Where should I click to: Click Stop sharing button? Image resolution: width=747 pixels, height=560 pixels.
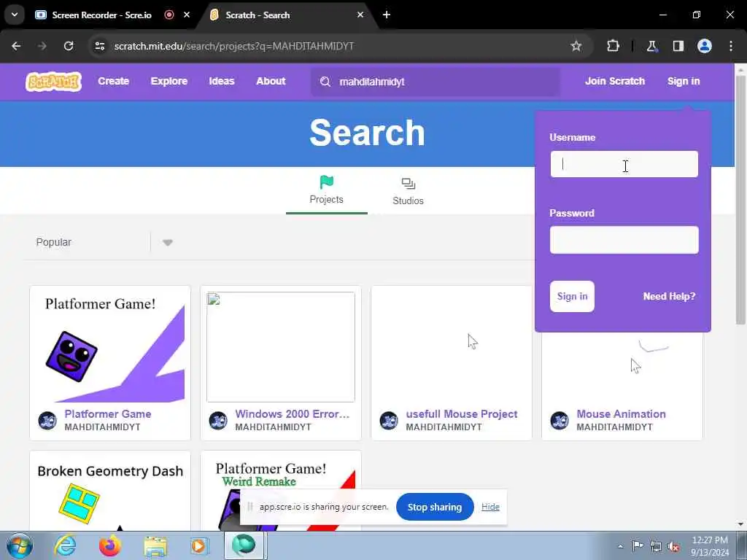[x=435, y=507]
